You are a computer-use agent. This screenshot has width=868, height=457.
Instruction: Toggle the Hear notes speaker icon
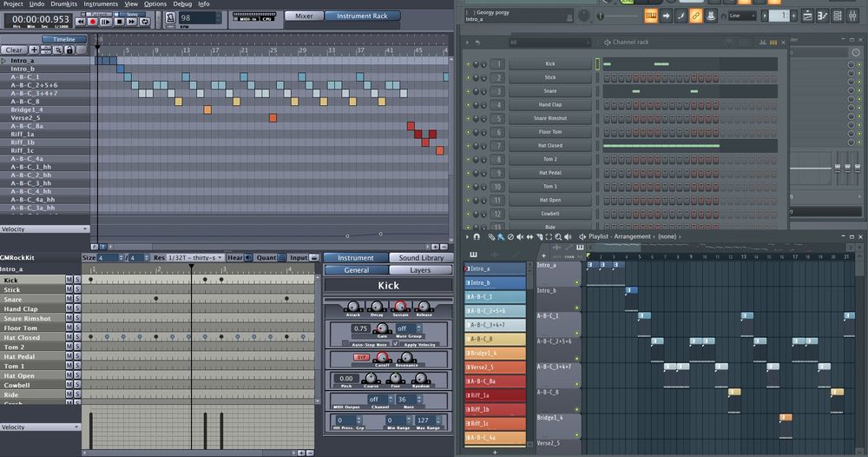pos(248,257)
